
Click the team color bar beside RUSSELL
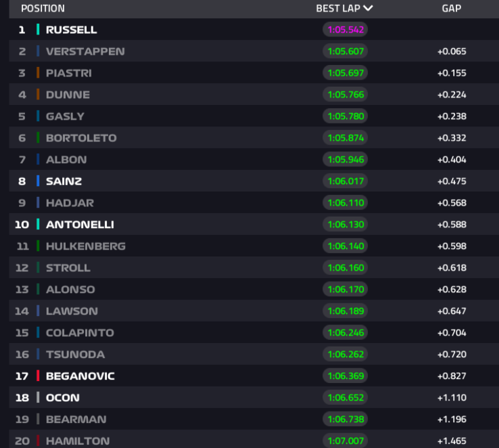point(38,30)
